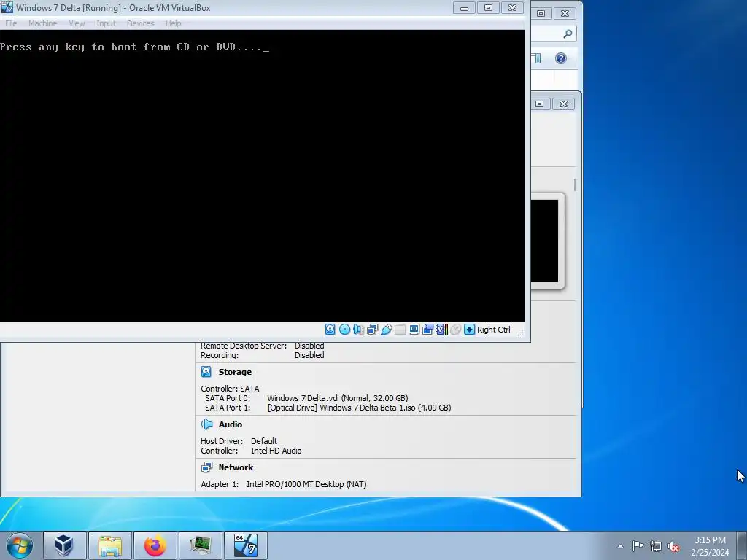747x560 pixels.
Task: Open the circuit-board monitor app on taskbar
Action: pos(201,545)
